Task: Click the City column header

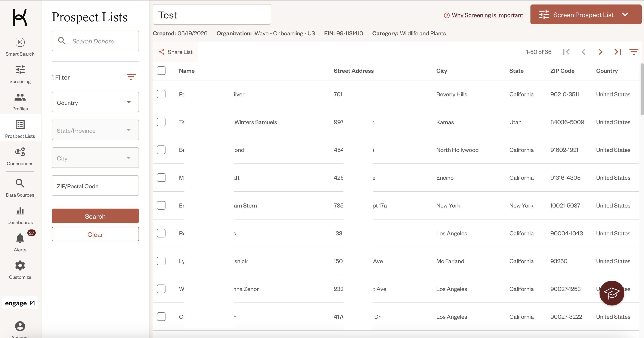Action: [x=442, y=71]
